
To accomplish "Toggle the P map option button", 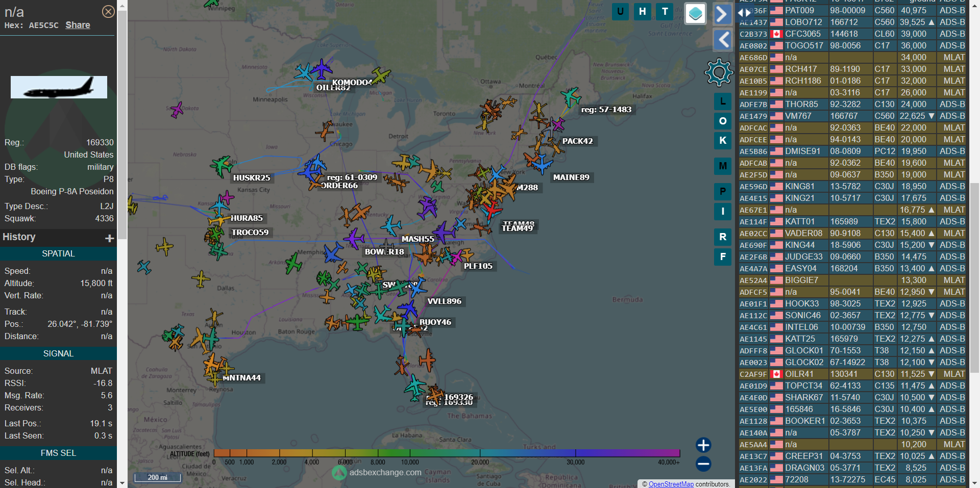I will [723, 192].
